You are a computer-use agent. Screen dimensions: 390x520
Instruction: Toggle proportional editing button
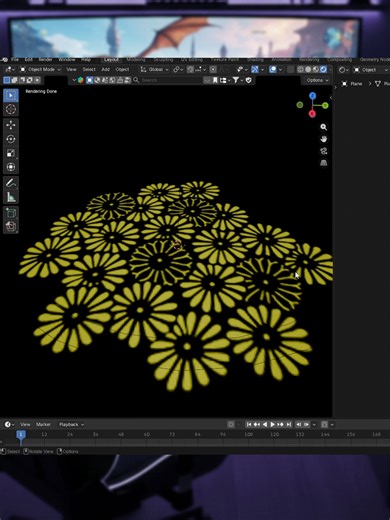click(213, 69)
